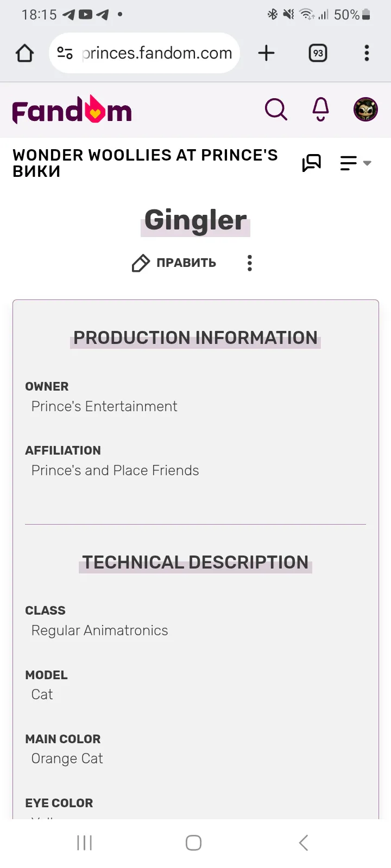Screen dimensions: 391x868
Task: Open more page actions next to ПРАВИТЬ
Action: click(250, 263)
